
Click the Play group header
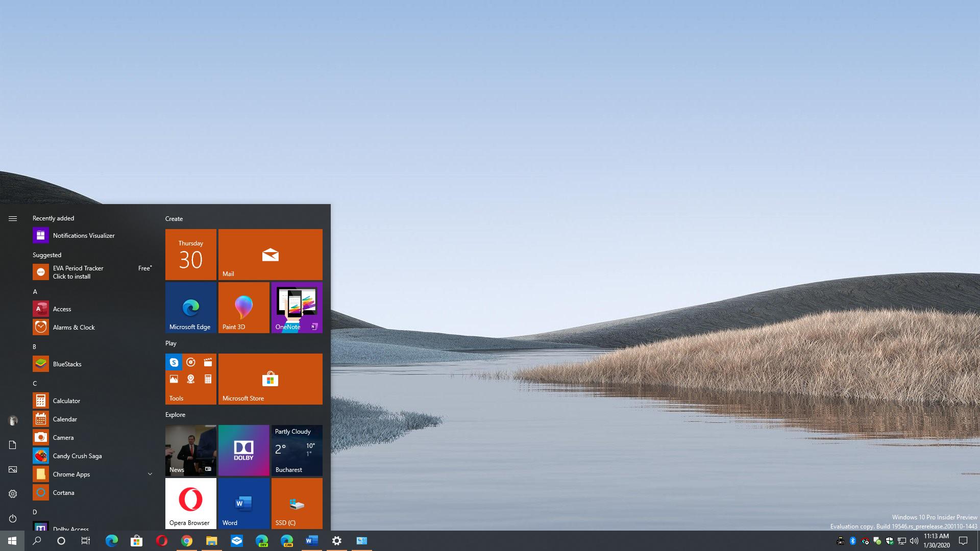171,343
